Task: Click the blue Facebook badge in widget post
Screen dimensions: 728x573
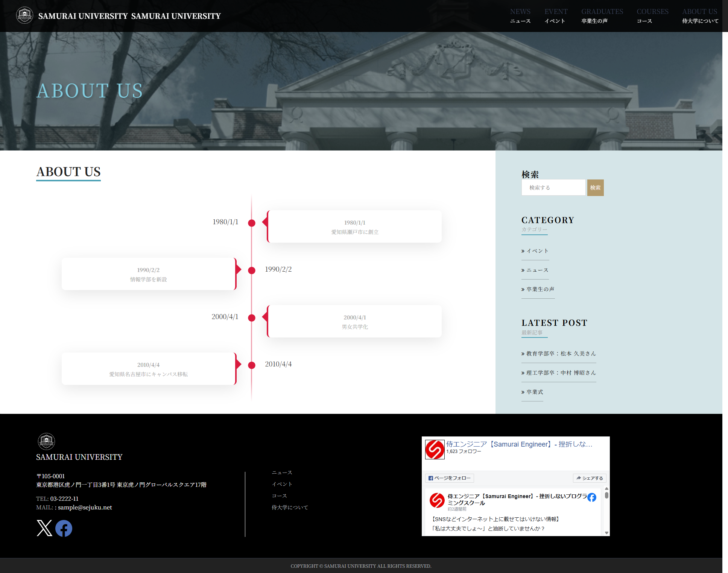Action: [x=592, y=497]
